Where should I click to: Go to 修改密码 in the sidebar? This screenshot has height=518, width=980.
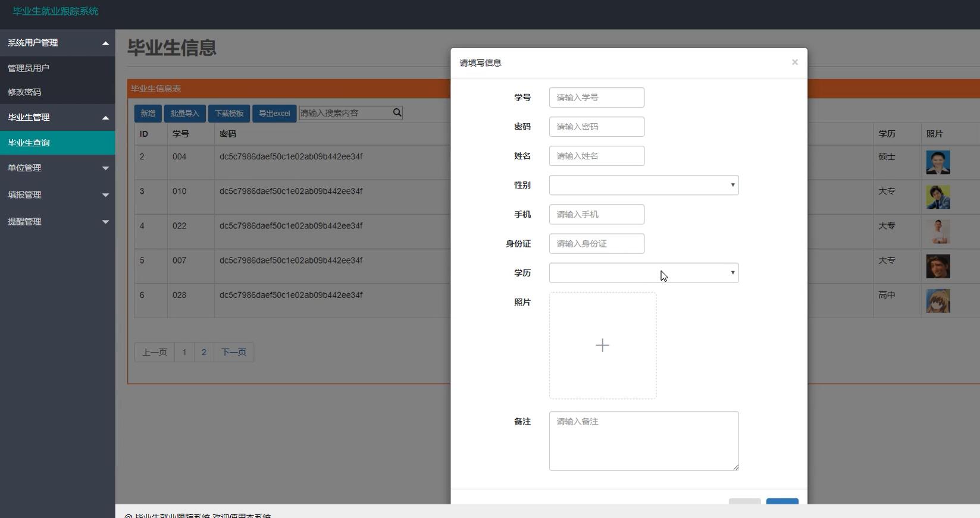click(x=24, y=92)
